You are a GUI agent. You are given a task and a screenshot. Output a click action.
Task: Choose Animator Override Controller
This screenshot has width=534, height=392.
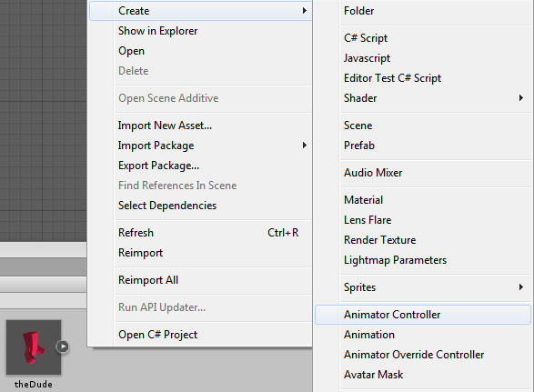(414, 355)
